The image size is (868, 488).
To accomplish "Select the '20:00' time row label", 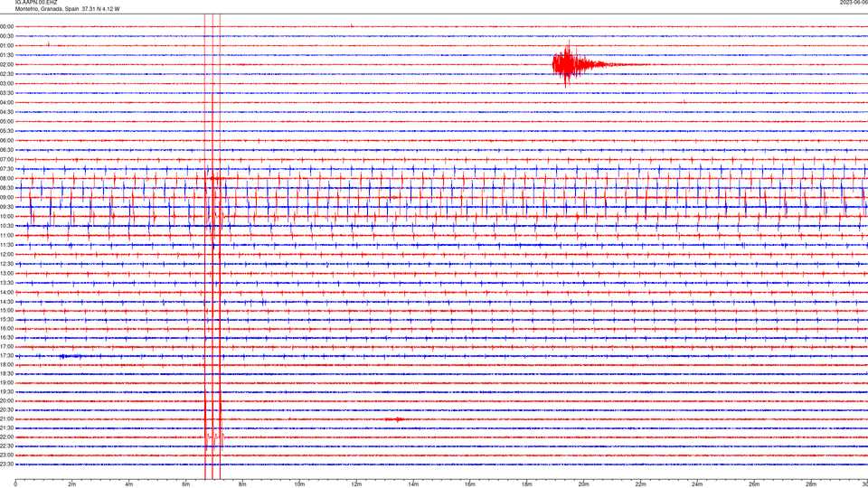I will pos(6,400).
